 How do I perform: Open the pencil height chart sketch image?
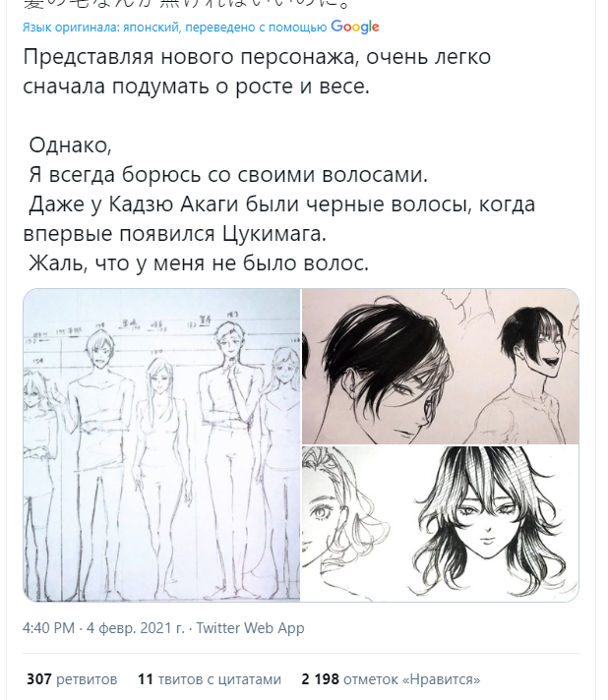[161, 445]
